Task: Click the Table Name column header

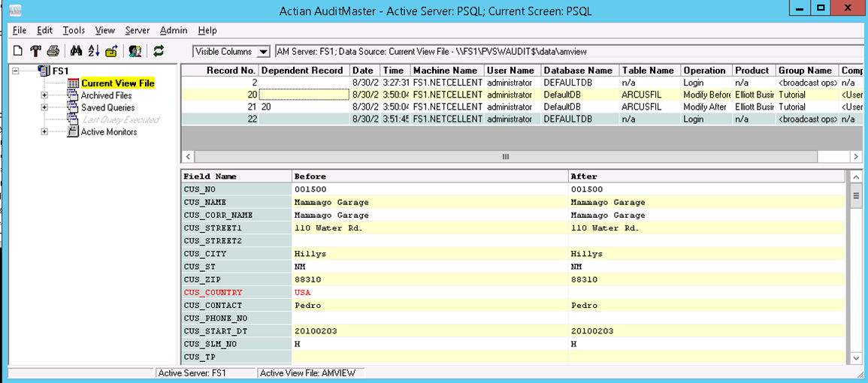Action: (x=650, y=71)
